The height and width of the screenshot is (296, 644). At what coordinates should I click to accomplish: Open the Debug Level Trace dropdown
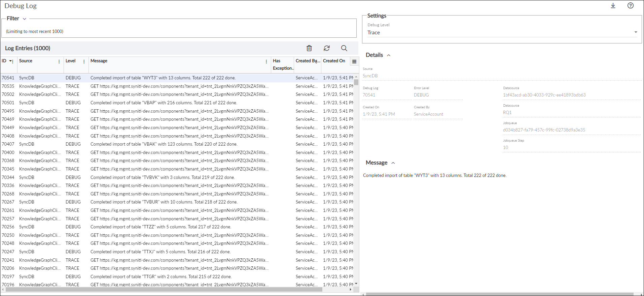click(502, 33)
